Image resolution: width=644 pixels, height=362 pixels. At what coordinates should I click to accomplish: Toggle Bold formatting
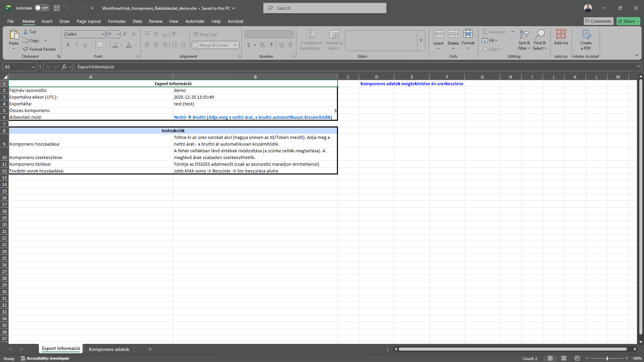[x=68, y=45]
